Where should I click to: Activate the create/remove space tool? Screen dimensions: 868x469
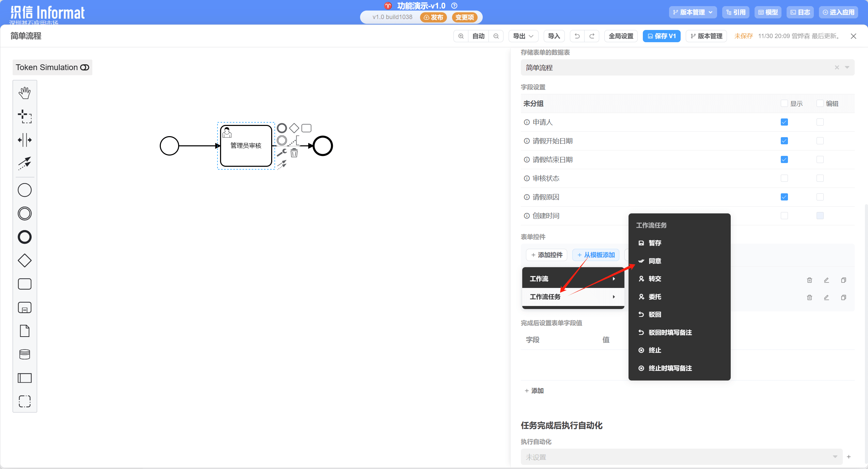click(x=25, y=140)
